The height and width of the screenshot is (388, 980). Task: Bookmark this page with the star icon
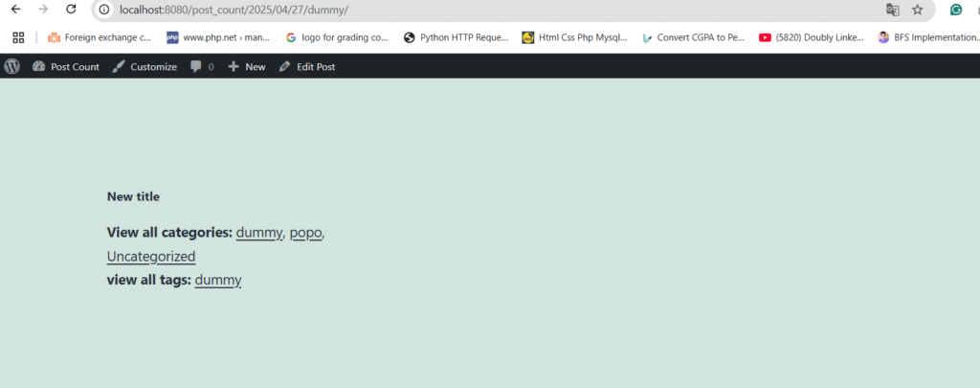pyautogui.click(x=918, y=10)
